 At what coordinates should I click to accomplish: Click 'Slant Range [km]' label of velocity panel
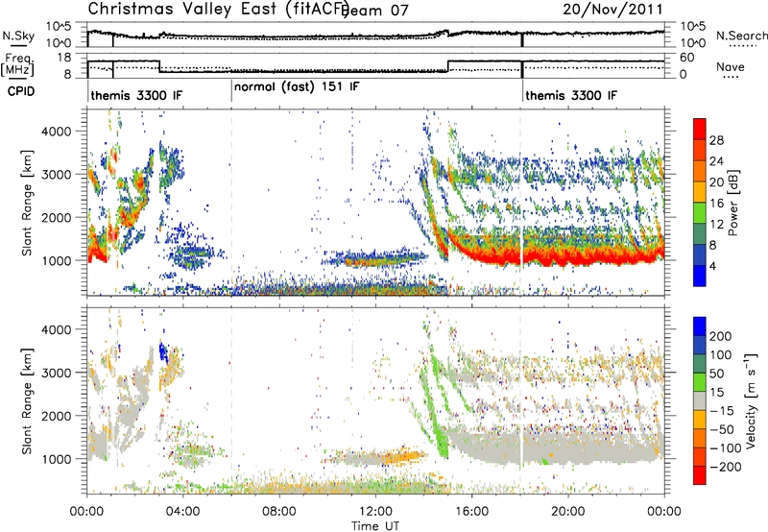27,401
